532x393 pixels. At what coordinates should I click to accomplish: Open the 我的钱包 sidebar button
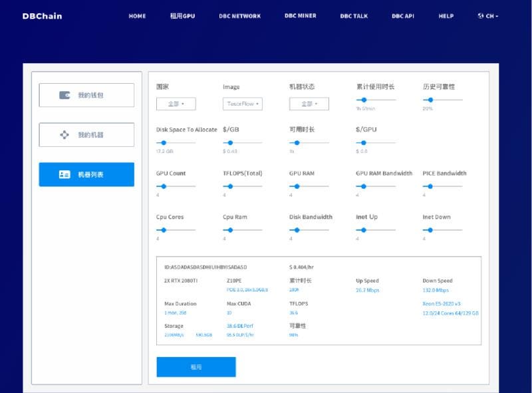click(x=86, y=95)
